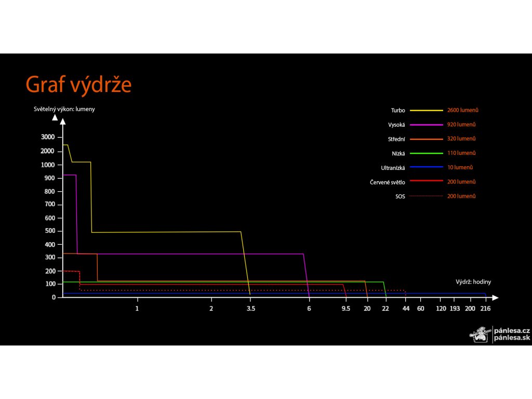The height and width of the screenshot is (399, 532).
Task: Click the 20 hour x-axis label
Action: (367, 309)
